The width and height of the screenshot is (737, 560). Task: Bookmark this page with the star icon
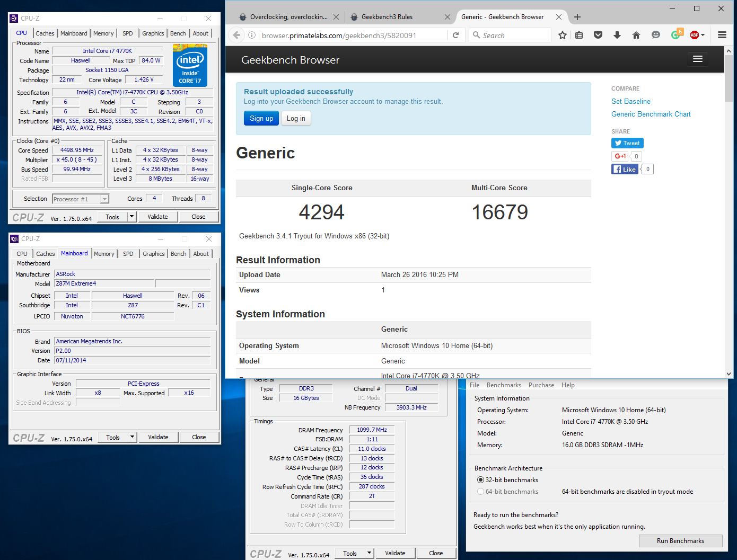[x=563, y=35]
